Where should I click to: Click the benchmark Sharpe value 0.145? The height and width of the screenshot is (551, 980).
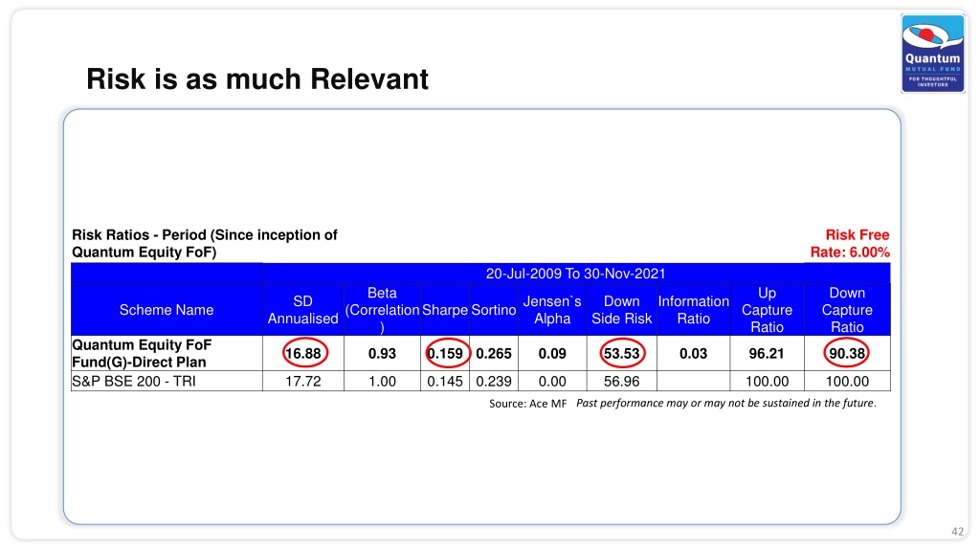pos(445,381)
